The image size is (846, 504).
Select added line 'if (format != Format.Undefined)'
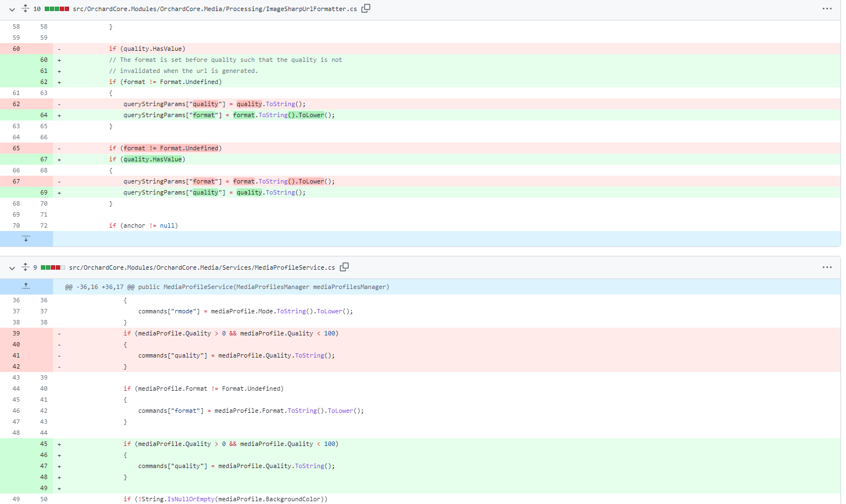165,82
